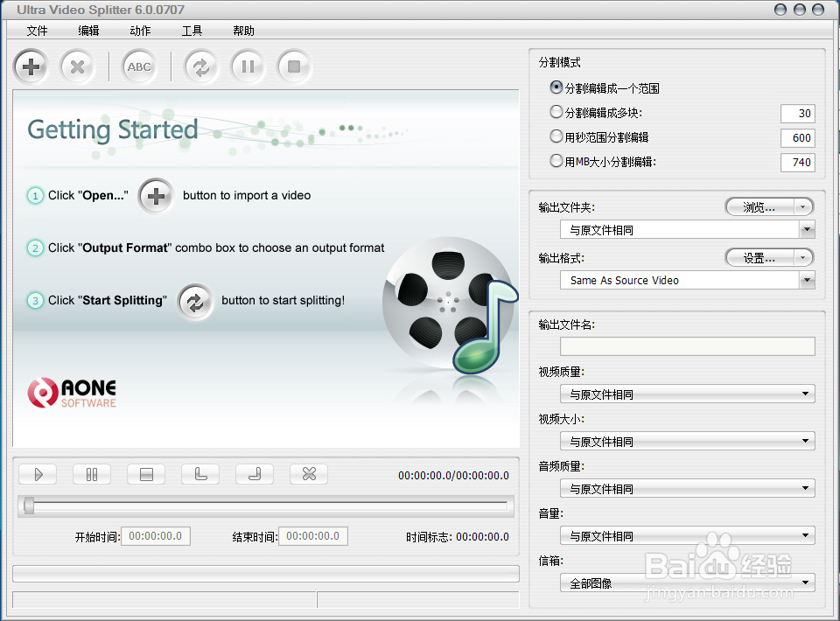This screenshot has height=621, width=840.
Task: Click the Pause toolbar button
Action: pyautogui.click(x=248, y=67)
